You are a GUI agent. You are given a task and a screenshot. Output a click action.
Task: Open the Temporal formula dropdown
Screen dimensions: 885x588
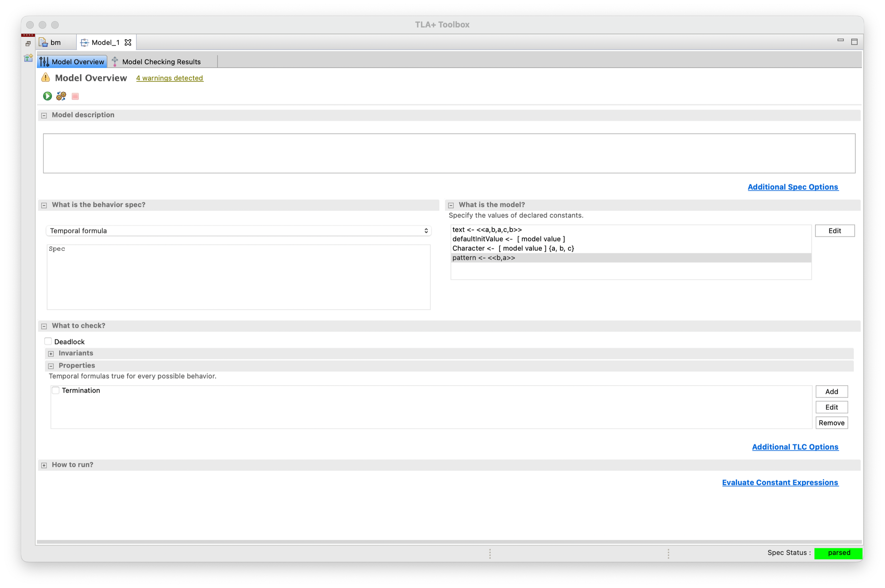pyautogui.click(x=239, y=231)
